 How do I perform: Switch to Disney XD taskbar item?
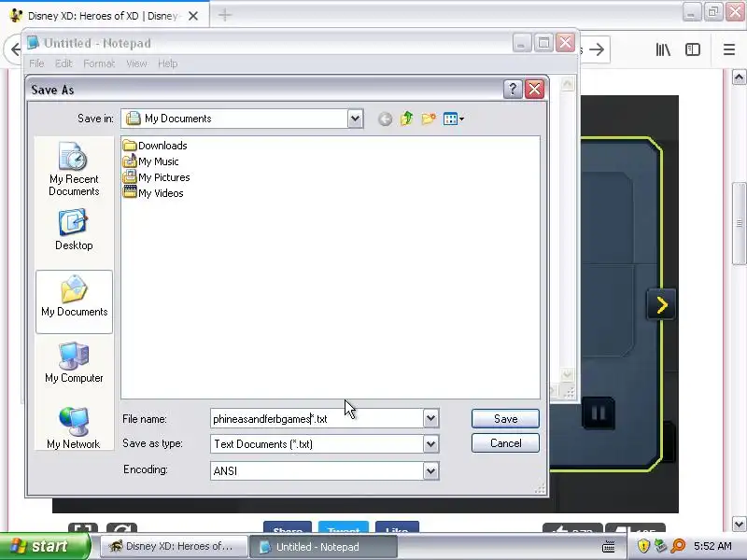pos(174,546)
